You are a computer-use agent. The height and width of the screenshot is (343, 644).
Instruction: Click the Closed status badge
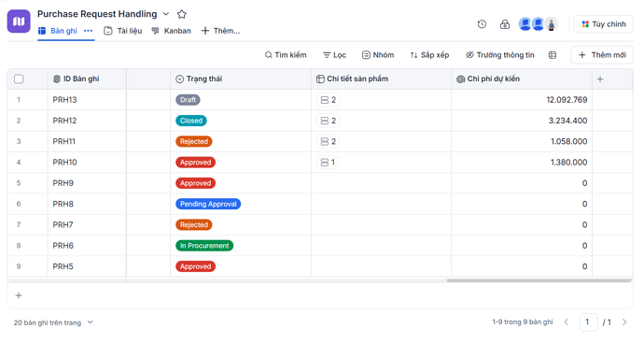(x=191, y=121)
